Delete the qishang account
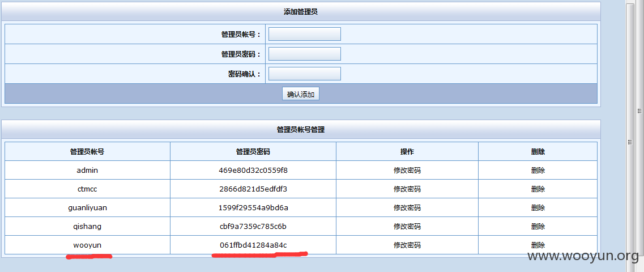 click(538, 227)
